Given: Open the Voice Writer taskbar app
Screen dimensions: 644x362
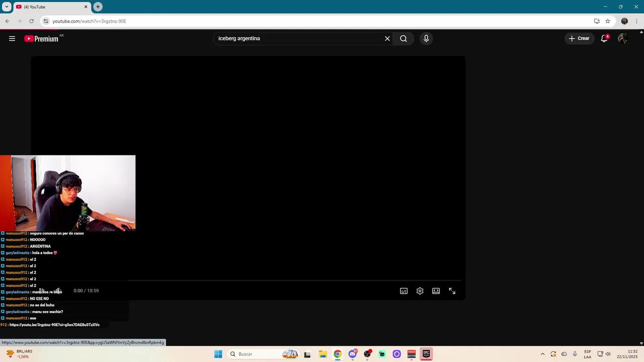Looking at the screenshot, I should (412, 354).
